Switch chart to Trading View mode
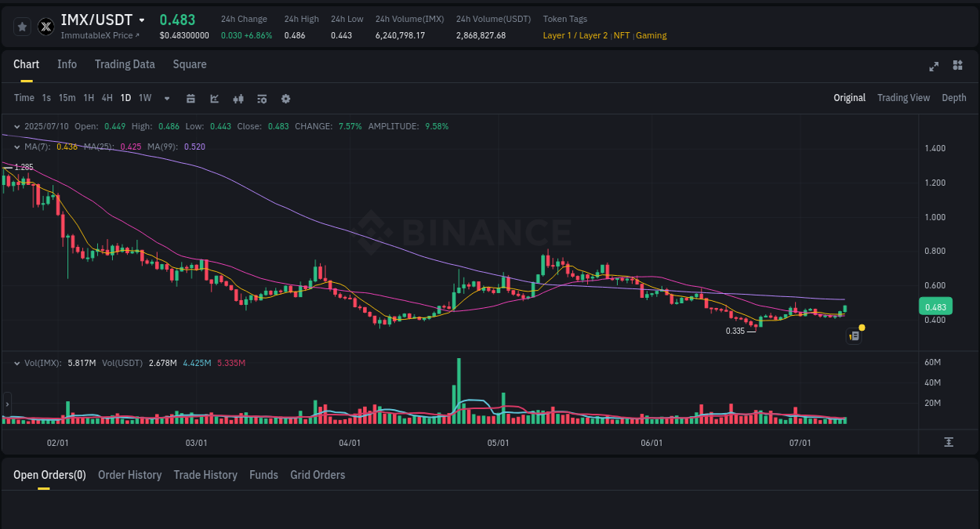The height and width of the screenshot is (529, 980). click(x=903, y=98)
